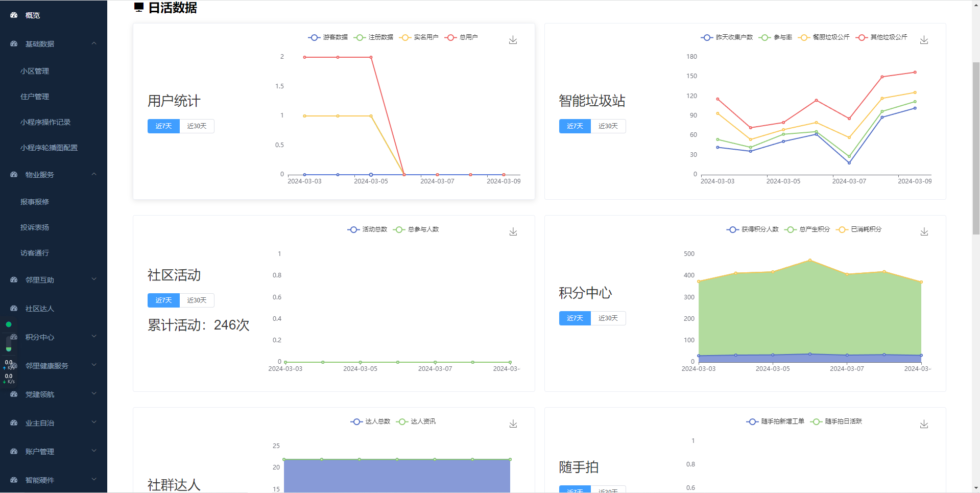Expand the 业主自治 menu chevron
The width and height of the screenshot is (980, 493).
pyautogui.click(x=94, y=422)
